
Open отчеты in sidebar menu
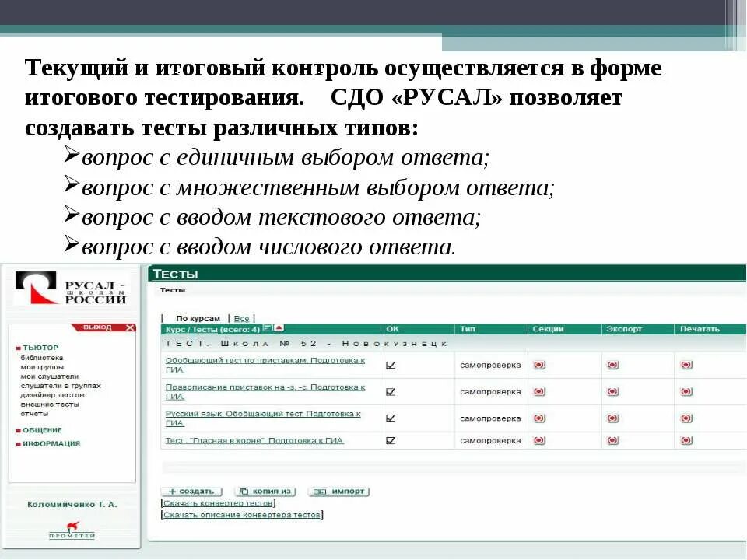(34, 414)
